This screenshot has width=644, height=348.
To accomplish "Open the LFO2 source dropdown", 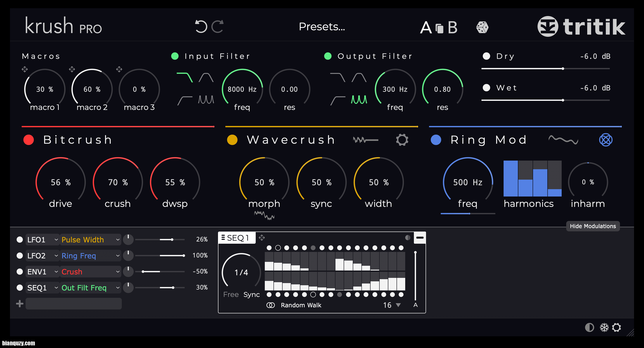I will [42, 256].
